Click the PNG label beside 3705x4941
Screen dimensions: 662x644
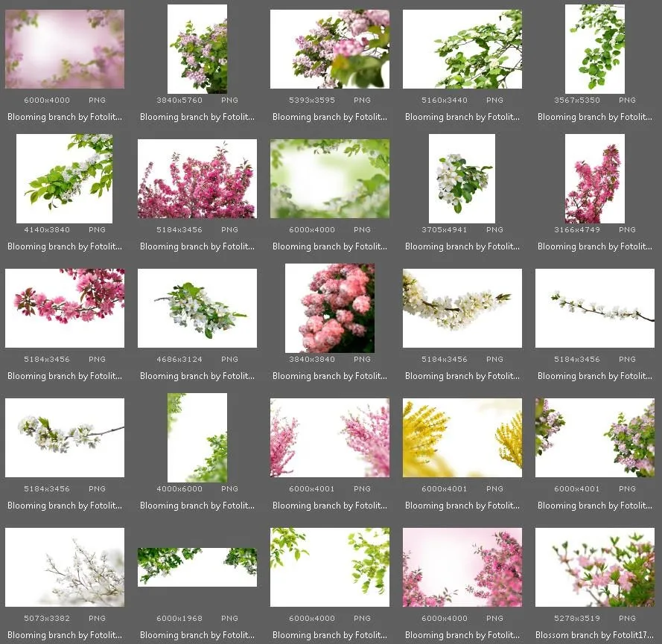pyautogui.click(x=494, y=230)
